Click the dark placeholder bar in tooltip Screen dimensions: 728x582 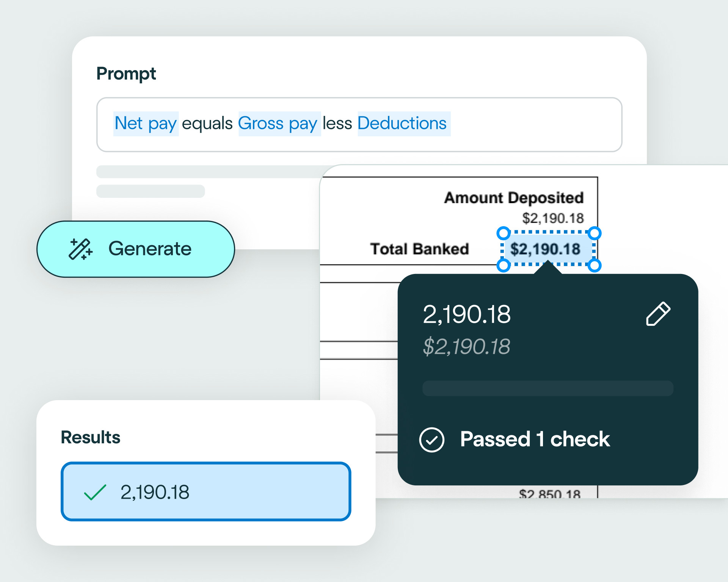click(548, 388)
